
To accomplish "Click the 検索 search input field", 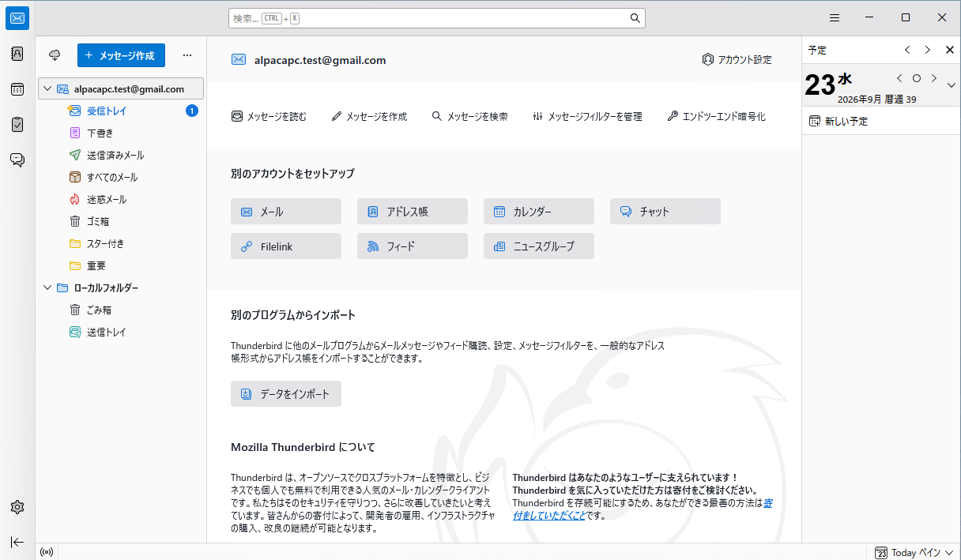I will 437,18.
